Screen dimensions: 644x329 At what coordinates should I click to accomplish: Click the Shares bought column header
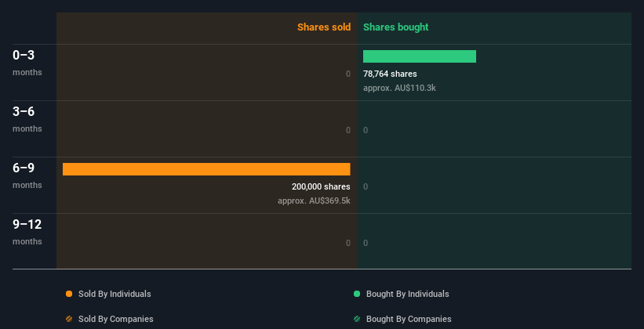[x=396, y=27]
